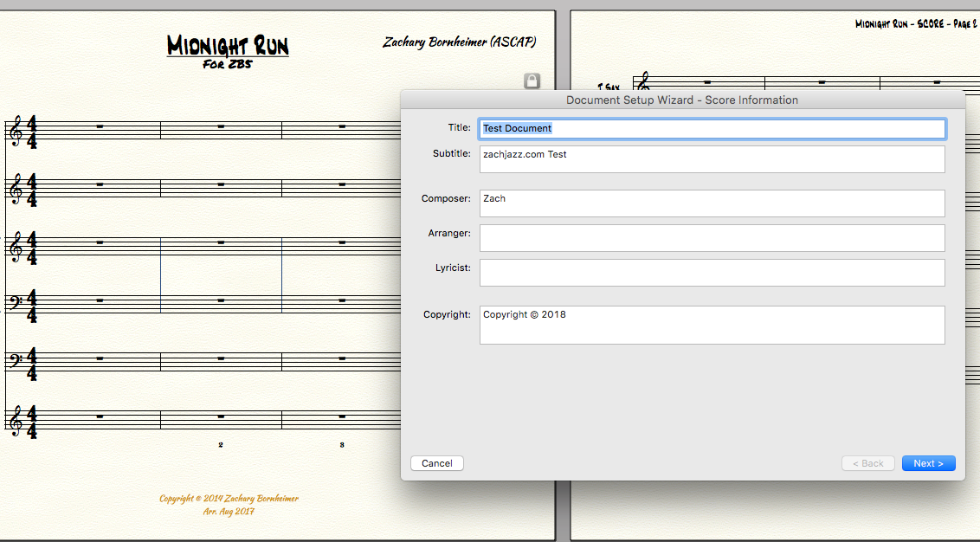Select the whole rest in the top staff's first measure
The width and height of the screenshot is (980, 542).
coord(100,126)
